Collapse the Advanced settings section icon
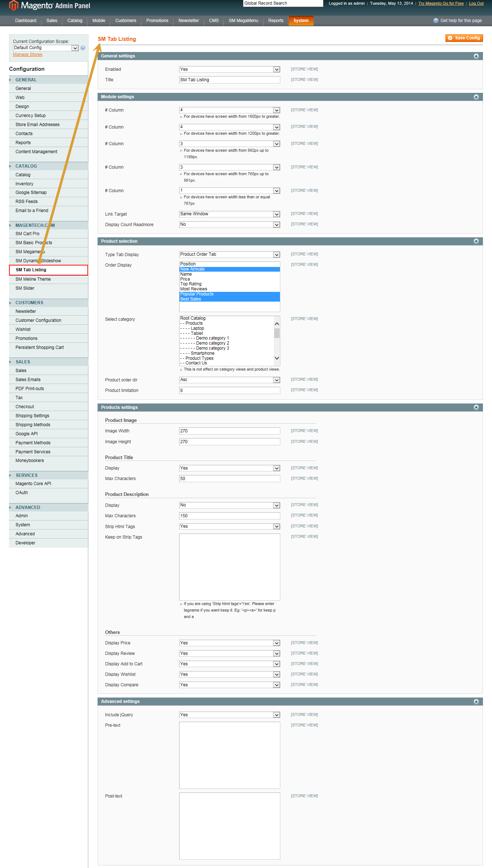Viewport: 492px width, 868px height. [476, 701]
